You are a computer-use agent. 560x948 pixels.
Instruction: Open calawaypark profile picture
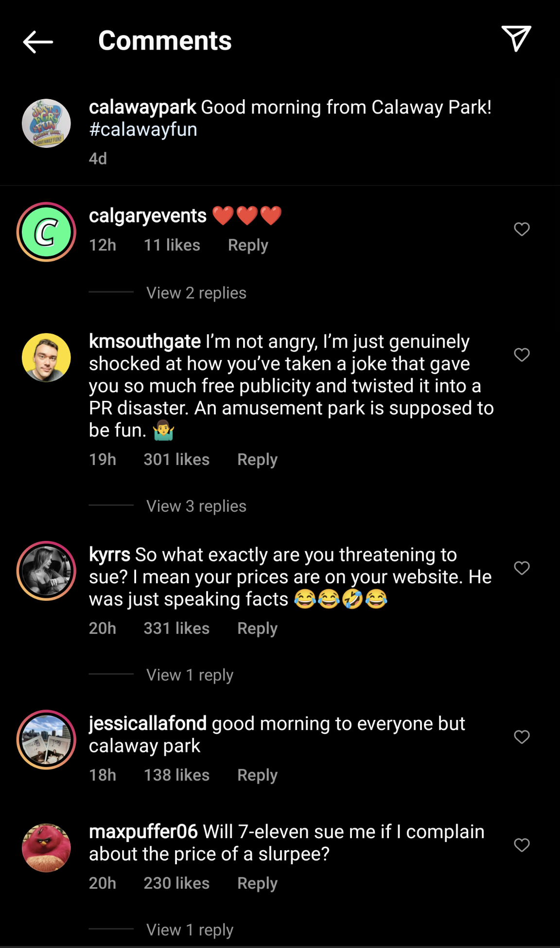[46, 124]
